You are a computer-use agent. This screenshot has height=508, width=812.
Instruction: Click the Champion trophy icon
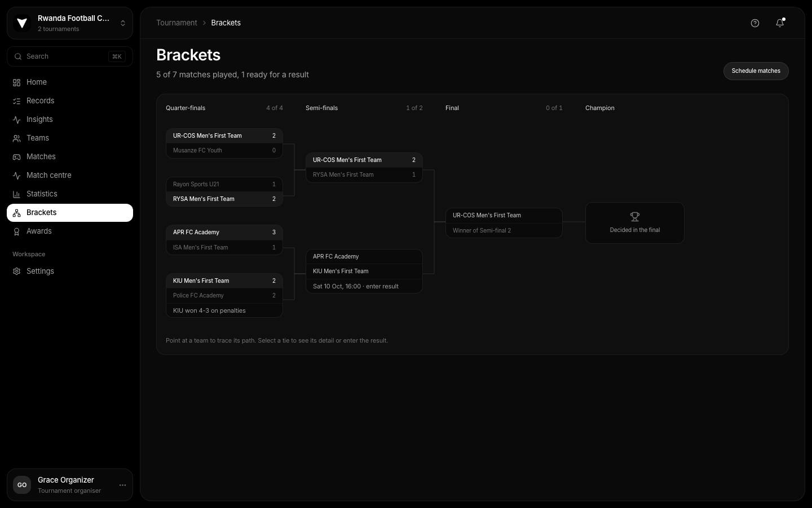[635, 217]
